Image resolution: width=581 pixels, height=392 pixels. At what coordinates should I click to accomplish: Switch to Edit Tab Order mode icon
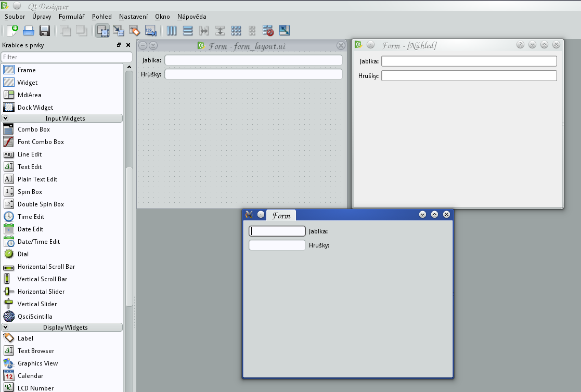[x=150, y=30]
